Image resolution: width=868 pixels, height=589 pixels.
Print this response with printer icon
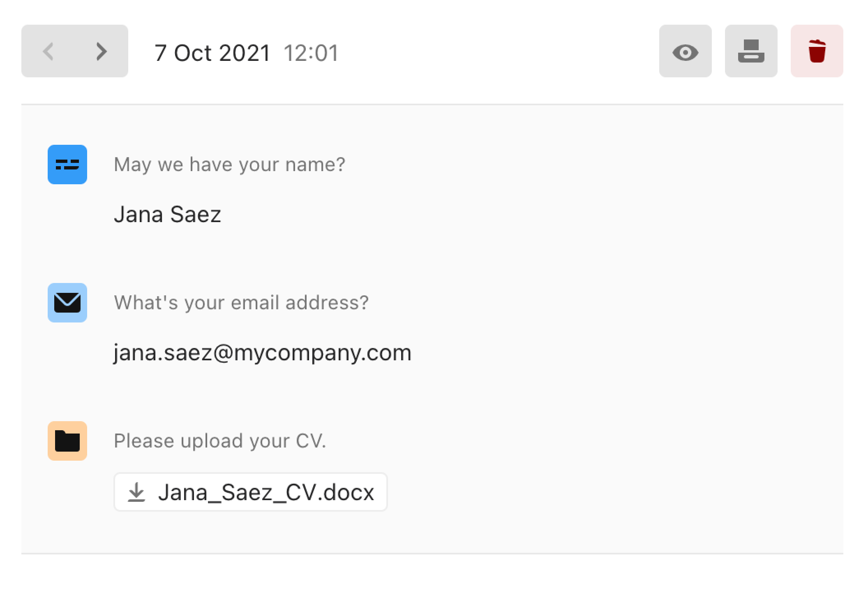tap(751, 51)
